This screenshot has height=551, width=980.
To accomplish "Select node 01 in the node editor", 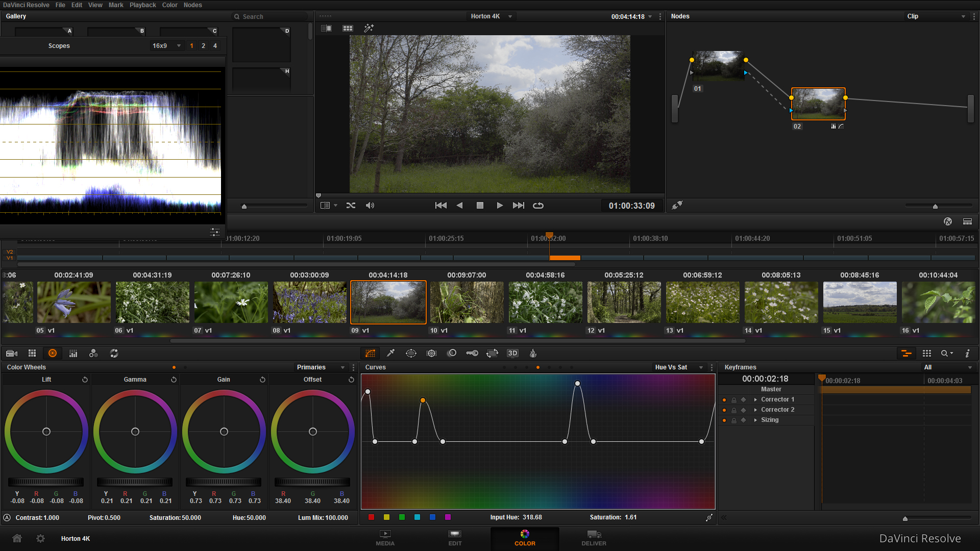I will [x=719, y=66].
